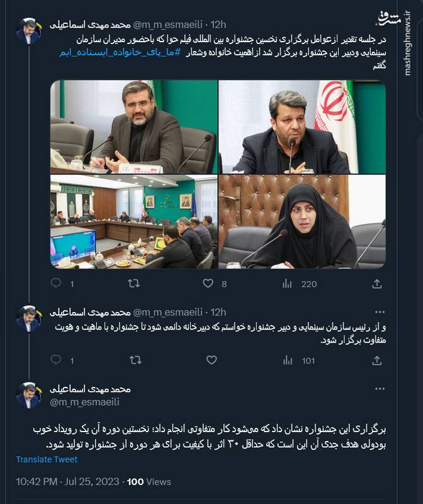Open more options on second tweet
Viewport: 423px width, 504px height.
pos(380,312)
